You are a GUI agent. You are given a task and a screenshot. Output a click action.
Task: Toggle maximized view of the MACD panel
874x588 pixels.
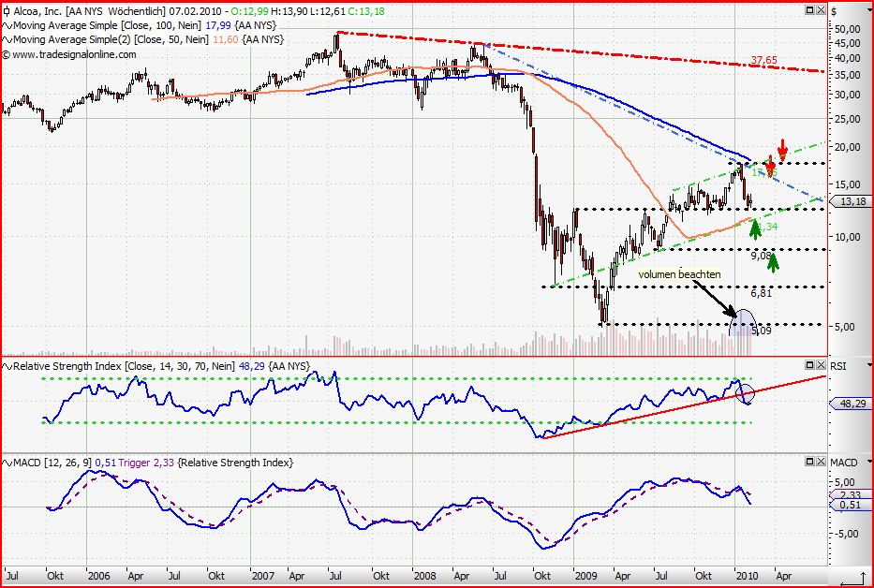tap(808, 461)
